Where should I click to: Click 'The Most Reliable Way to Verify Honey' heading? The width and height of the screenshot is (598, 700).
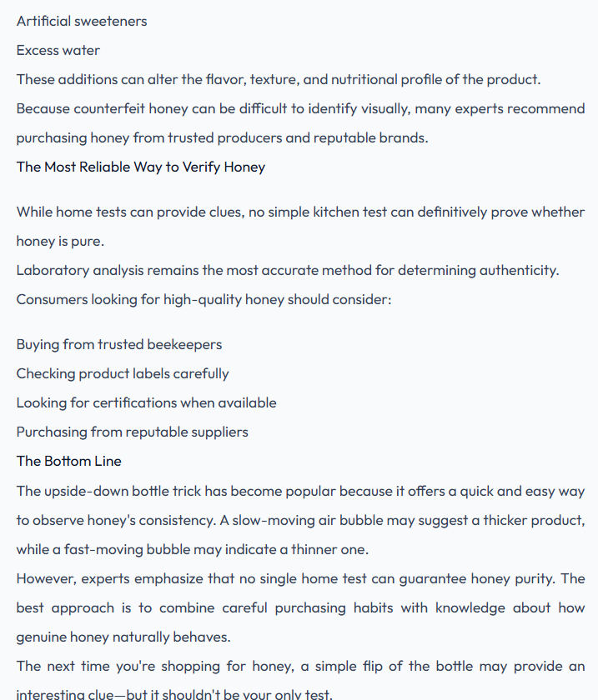point(141,167)
